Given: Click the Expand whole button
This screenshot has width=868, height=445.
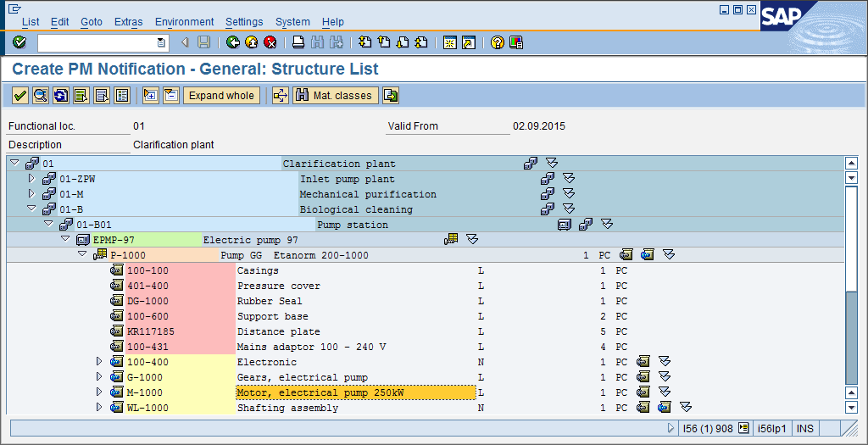Looking at the screenshot, I should 221,96.
